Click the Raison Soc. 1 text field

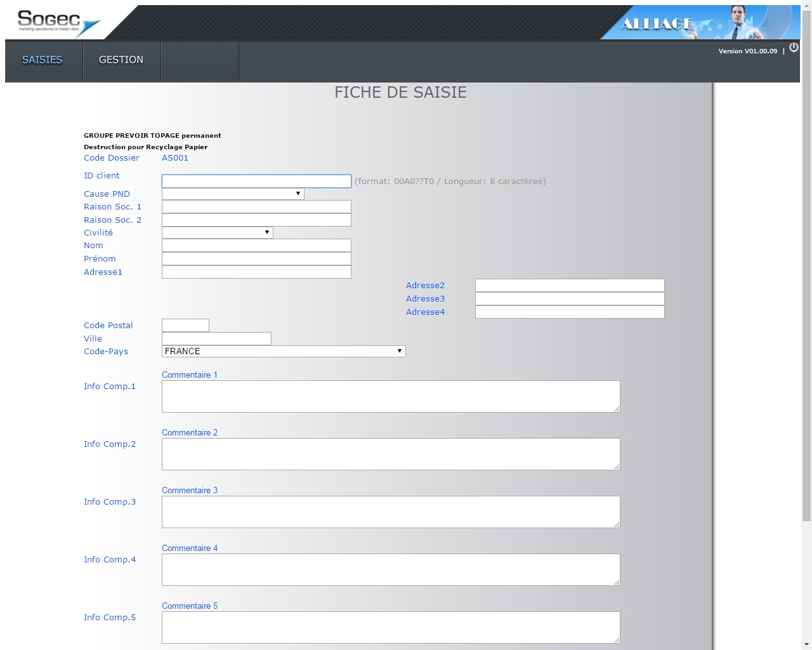(256, 207)
